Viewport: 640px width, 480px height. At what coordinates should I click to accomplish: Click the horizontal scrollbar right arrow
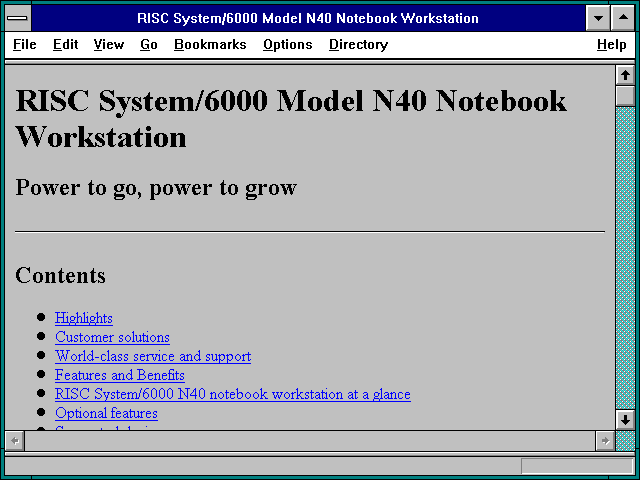pos(605,441)
